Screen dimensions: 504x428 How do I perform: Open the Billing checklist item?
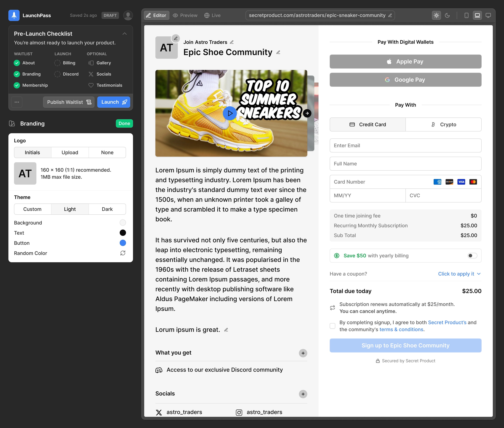point(65,63)
